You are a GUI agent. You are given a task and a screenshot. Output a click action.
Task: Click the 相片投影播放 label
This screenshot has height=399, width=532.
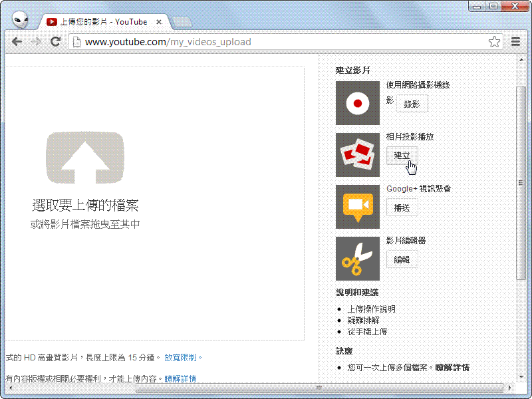[410, 137]
